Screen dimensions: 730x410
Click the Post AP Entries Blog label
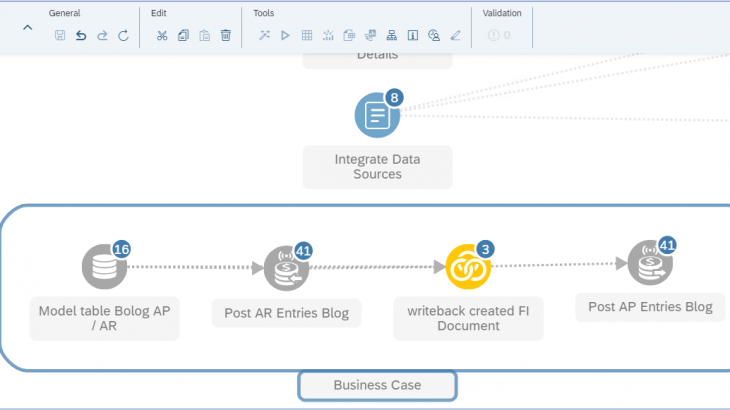point(650,307)
